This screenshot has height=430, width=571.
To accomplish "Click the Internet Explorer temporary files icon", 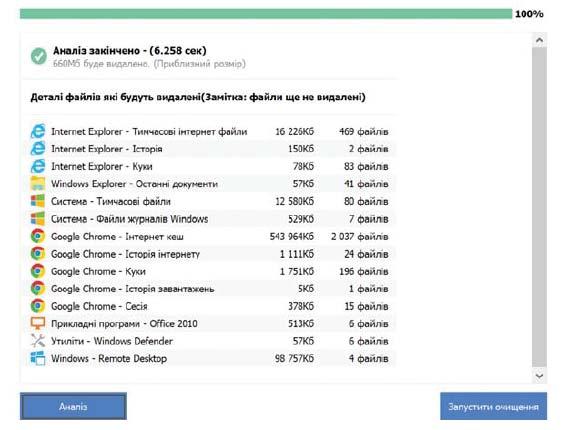I will (x=38, y=131).
